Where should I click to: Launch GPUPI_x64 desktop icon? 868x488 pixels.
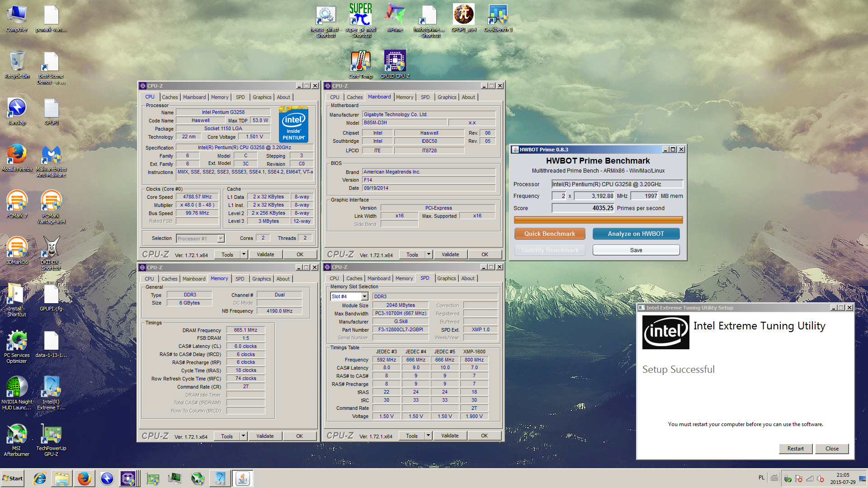pos(464,18)
